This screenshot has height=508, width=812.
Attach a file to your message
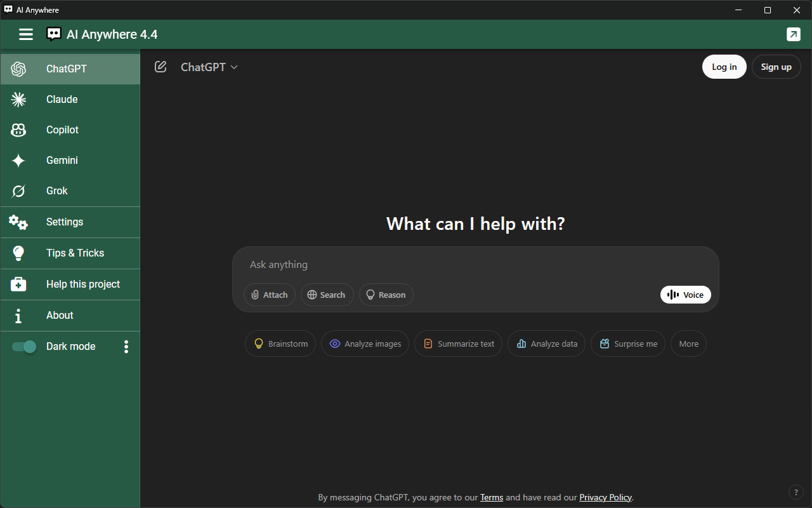pos(270,294)
